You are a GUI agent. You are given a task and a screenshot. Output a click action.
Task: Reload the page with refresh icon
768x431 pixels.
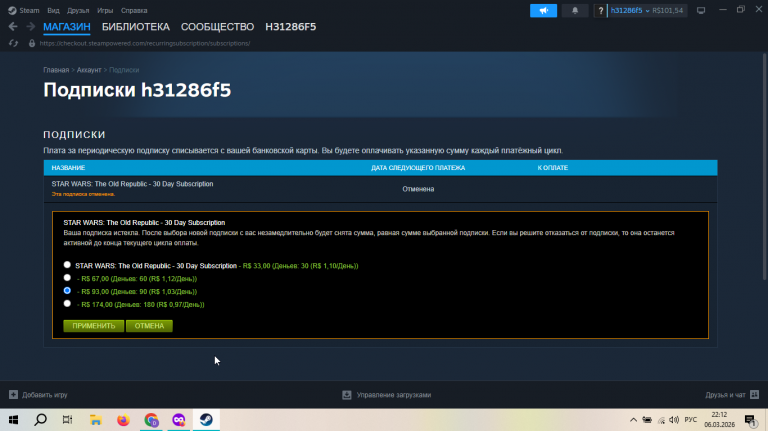(13, 43)
